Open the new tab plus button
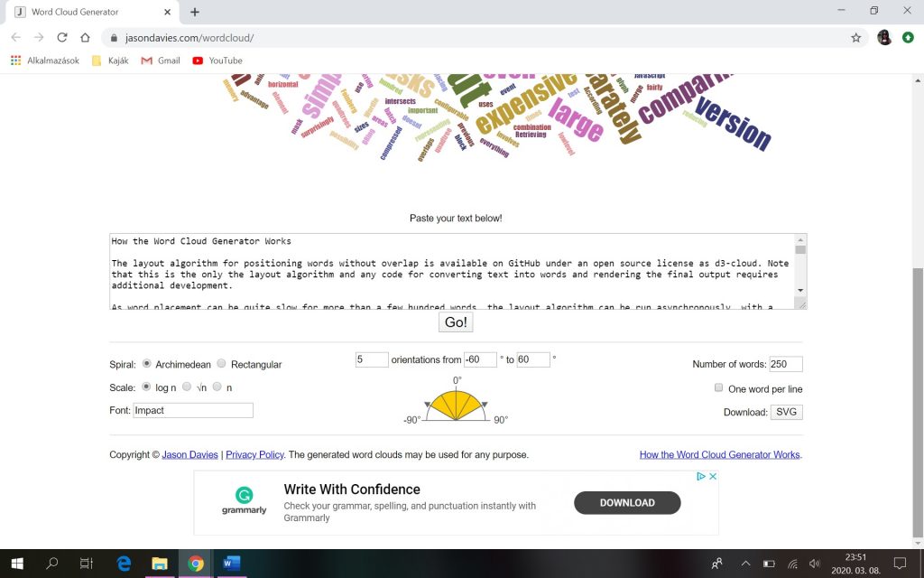This screenshot has width=924, height=578. click(195, 12)
